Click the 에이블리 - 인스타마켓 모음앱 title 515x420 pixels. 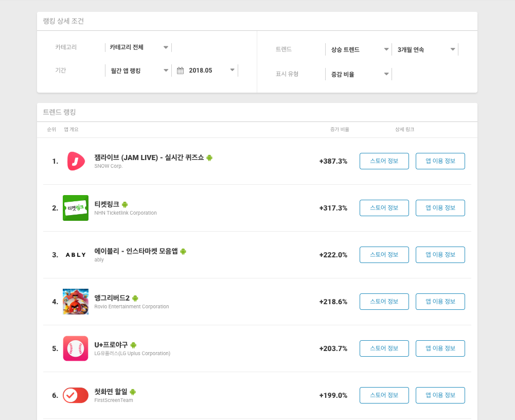pos(136,251)
